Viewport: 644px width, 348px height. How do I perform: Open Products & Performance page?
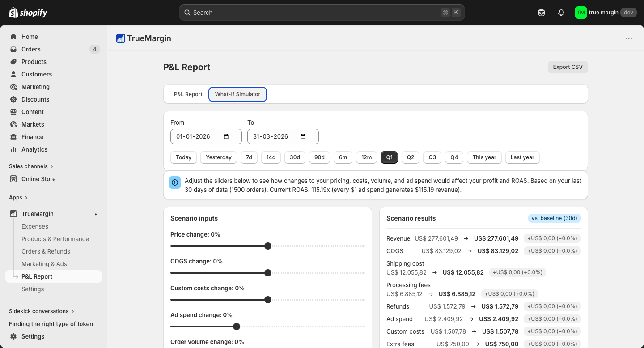click(x=55, y=239)
